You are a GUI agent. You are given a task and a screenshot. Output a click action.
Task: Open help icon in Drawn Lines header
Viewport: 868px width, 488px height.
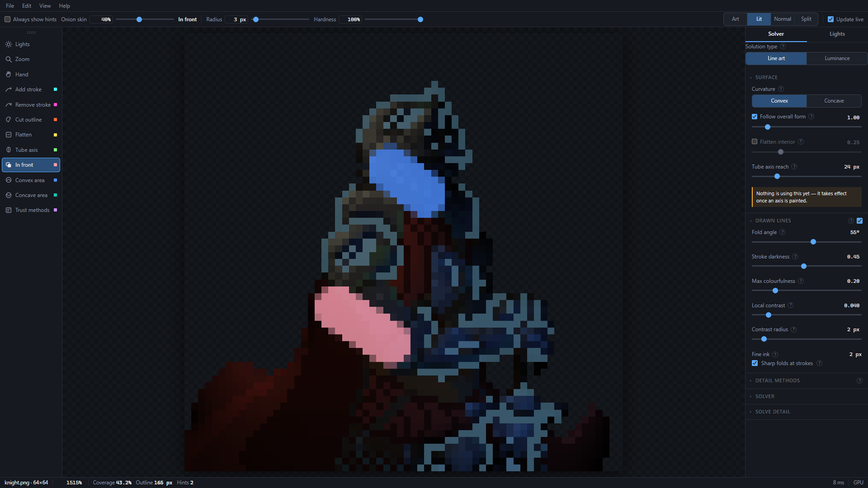pyautogui.click(x=851, y=221)
